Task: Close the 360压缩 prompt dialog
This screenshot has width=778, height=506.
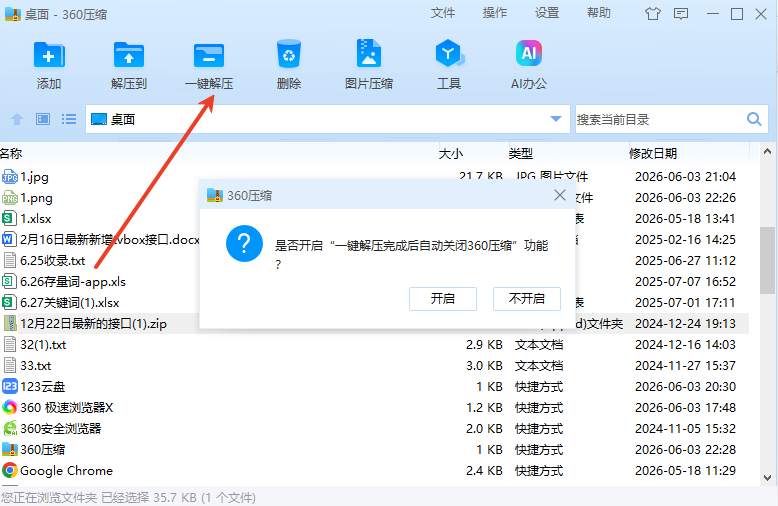Action: pos(560,195)
